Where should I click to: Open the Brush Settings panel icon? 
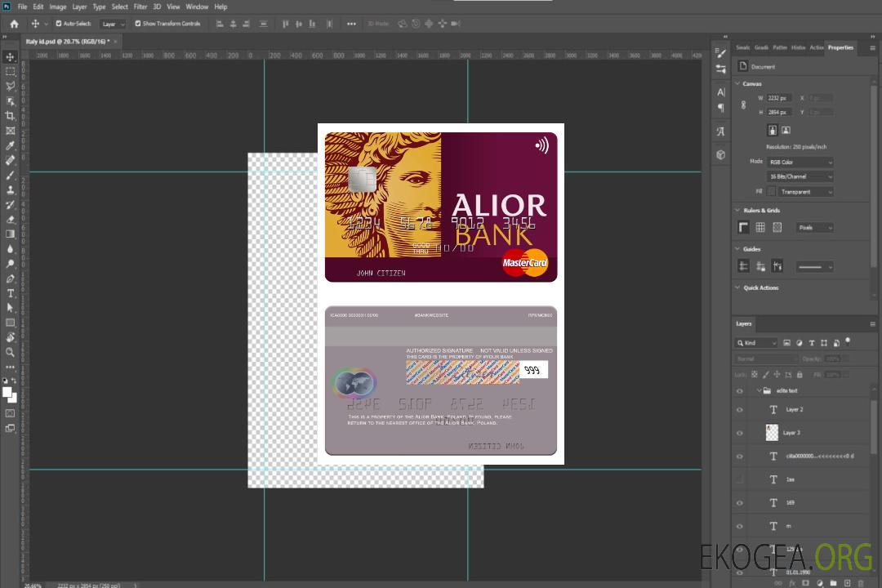click(x=720, y=53)
